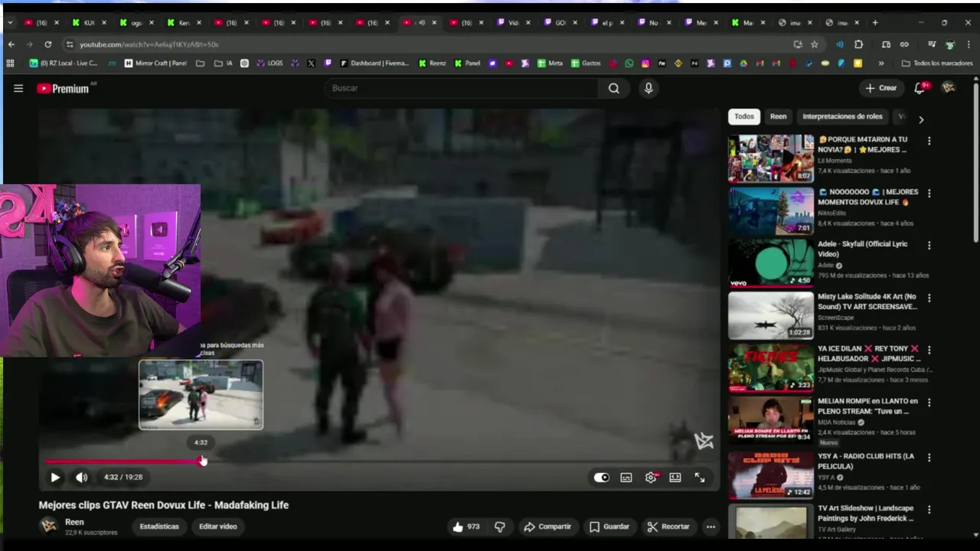The height and width of the screenshot is (551, 980).
Task: Select the Todos filter chip
Action: 744,116
